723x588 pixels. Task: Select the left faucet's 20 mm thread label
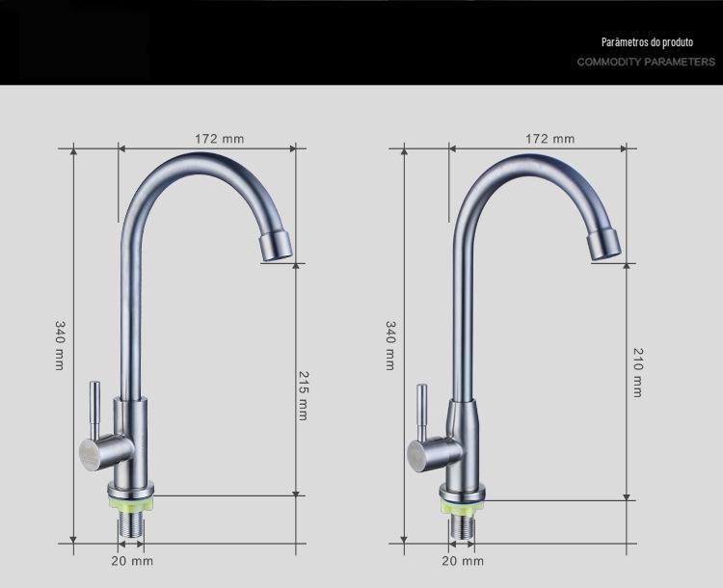[x=132, y=561]
